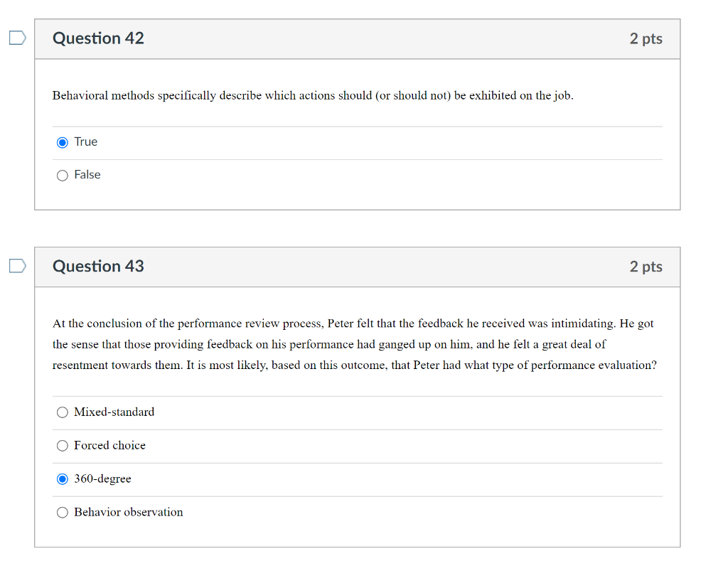This screenshot has width=728, height=561.
Task: Select the Mixed-standard option in Question 43
Action: coord(63,412)
